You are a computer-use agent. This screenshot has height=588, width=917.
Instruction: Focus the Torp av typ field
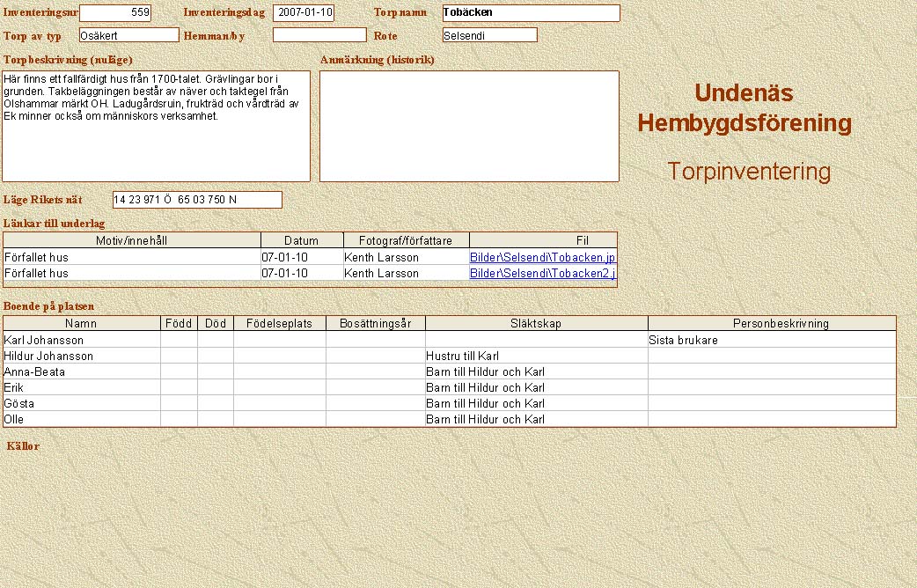pos(128,35)
